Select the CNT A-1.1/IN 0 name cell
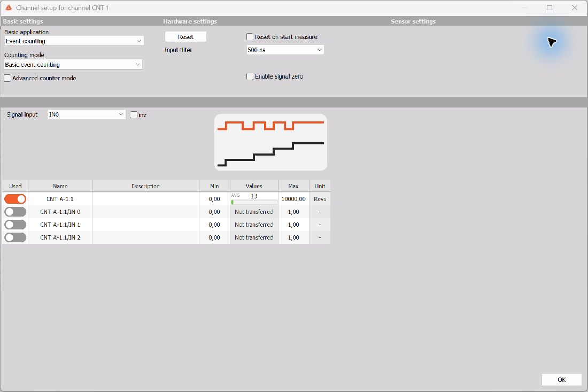Viewport: 588px width, 392px height. click(60, 212)
